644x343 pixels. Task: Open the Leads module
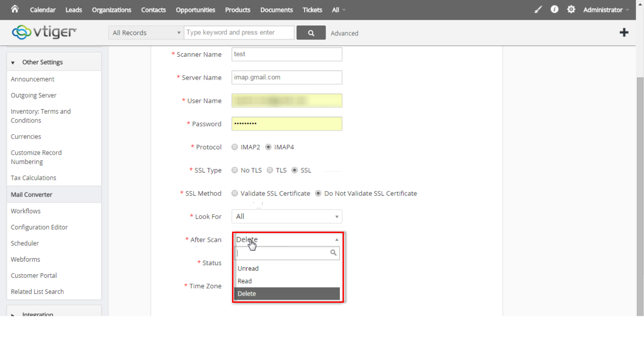point(74,10)
